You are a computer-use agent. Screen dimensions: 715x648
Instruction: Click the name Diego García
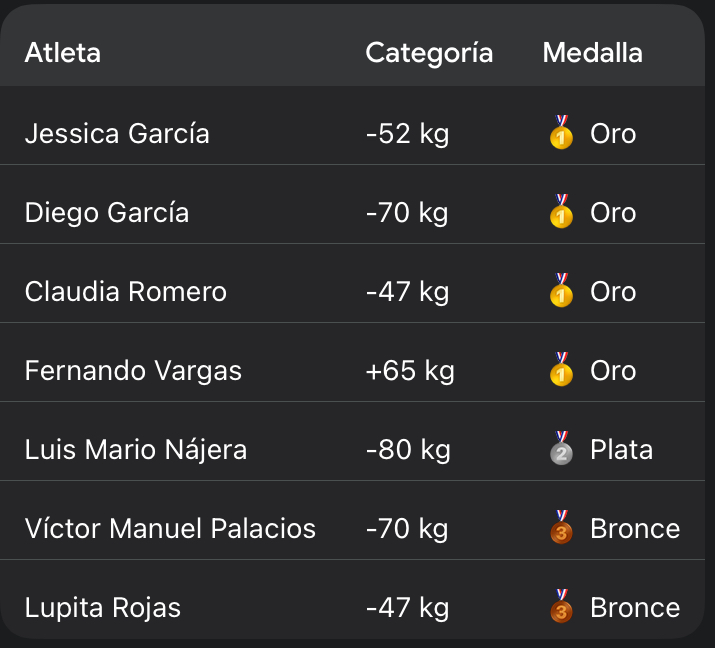(x=107, y=213)
